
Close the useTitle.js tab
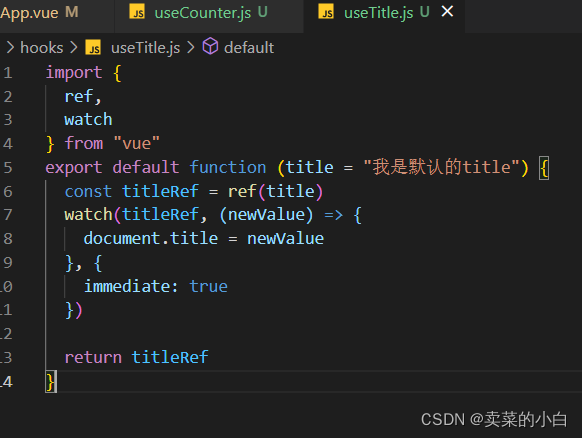[448, 12]
